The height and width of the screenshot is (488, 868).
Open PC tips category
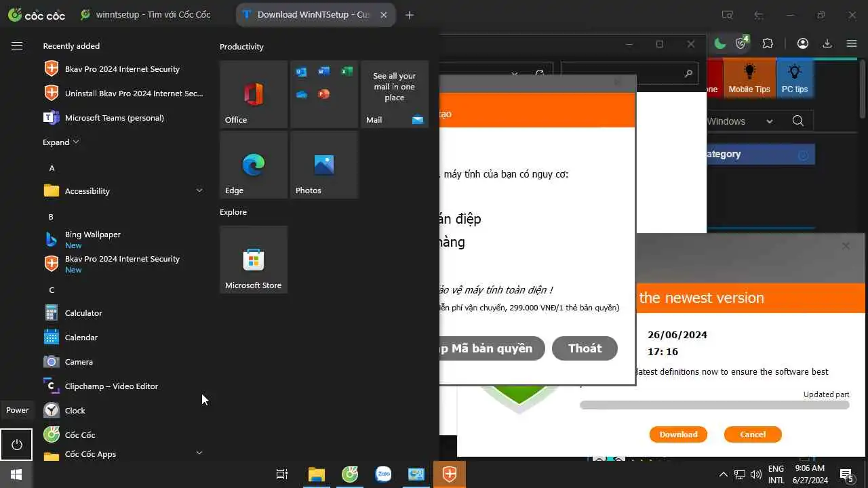pos(795,78)
